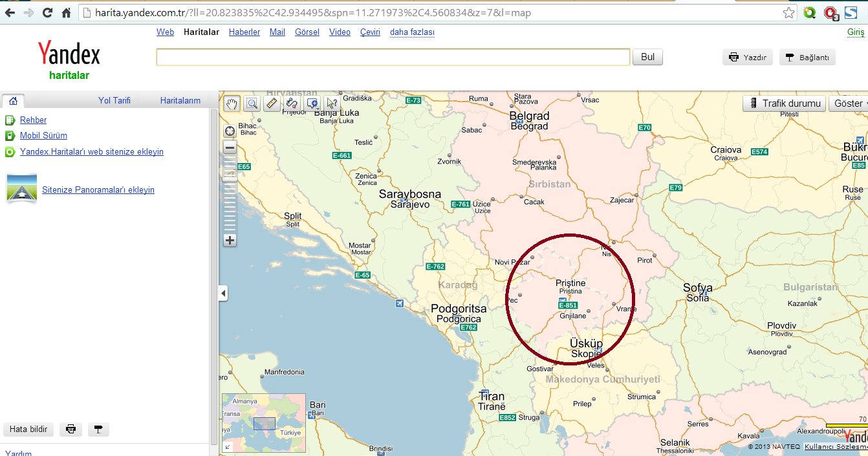The width and height of the screenshot is (868, 456).
Task: Zoom in with the plus button
Action: (x=230, y=240)
